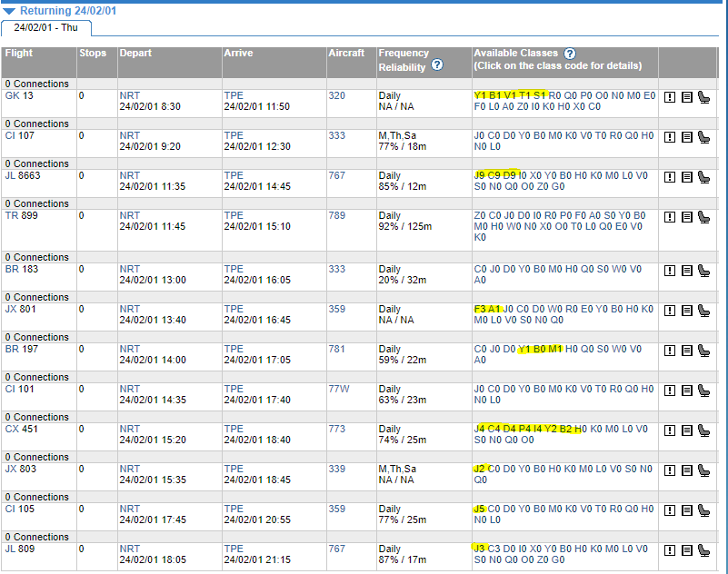Open the CI 105 flight link
This screenshot has width=728, height=574.
click(19, 509)
